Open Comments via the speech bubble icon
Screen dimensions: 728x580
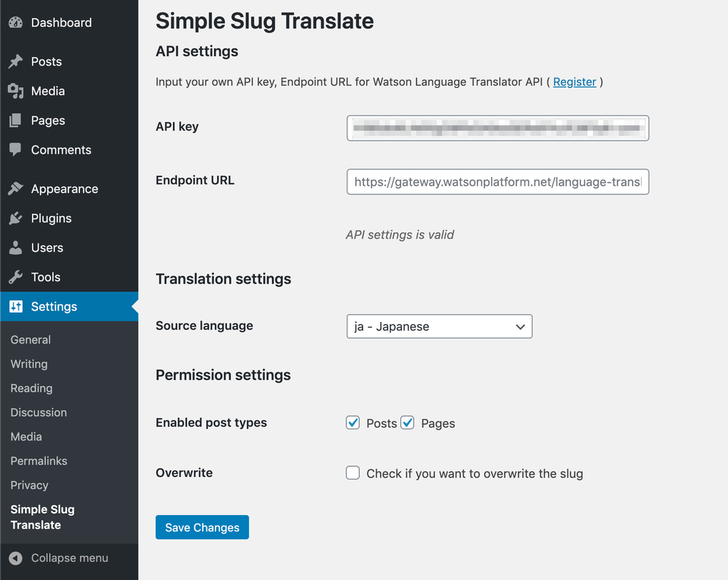click(16, 150)
